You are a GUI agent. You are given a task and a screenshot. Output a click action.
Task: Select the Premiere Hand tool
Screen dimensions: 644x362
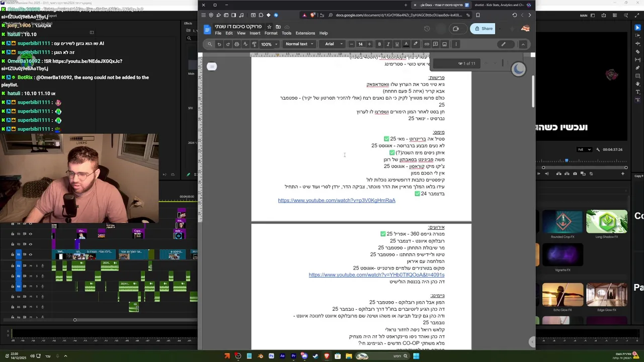[x=637, y=83]
